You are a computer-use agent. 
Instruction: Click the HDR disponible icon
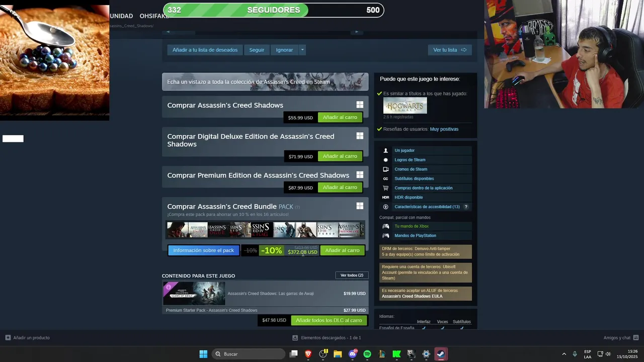click(385, 197)
